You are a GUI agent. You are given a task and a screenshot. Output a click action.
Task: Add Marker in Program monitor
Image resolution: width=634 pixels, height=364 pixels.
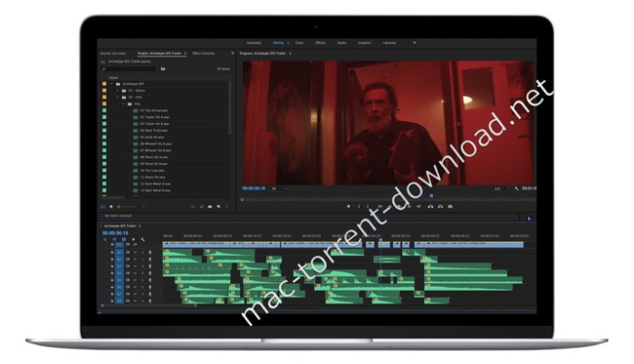[348, 206]
